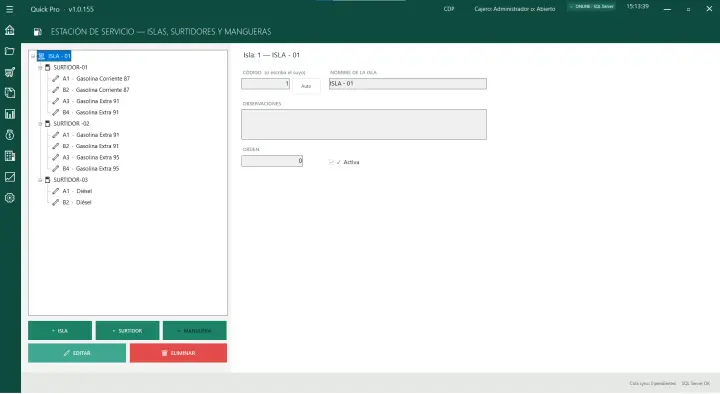This screenshot has height=394, width=720.
Task: Select SURTIDOR -02 in the tree
Action: (x=71, y=124)
